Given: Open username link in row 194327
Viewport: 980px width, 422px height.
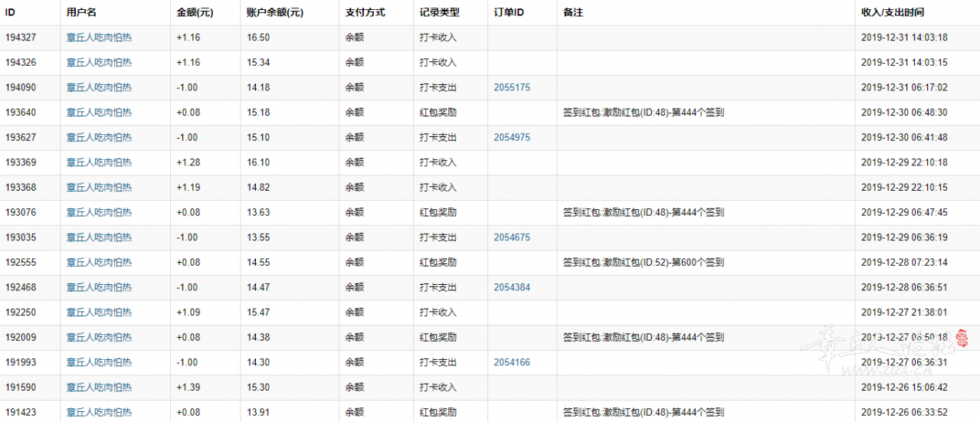Looking at the screenshot, I should (99, 38).
